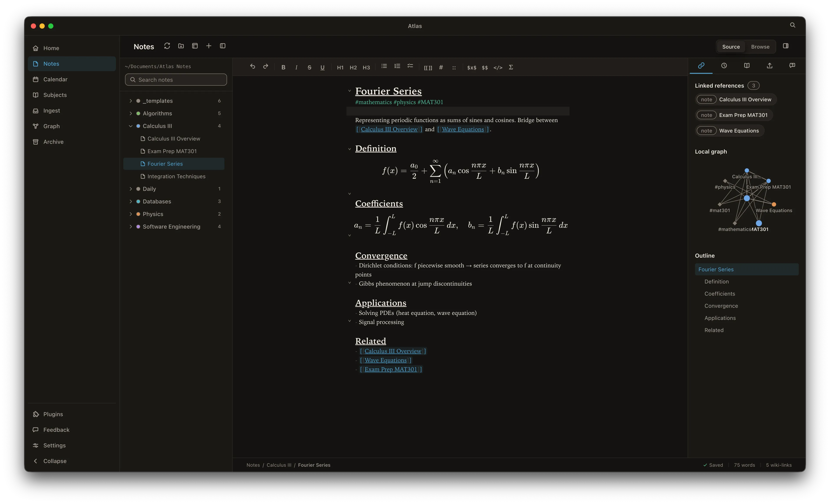The height and width of the screenshot is (504, 830).
Task: Open the history clock tab
Action: coord(724,66)
